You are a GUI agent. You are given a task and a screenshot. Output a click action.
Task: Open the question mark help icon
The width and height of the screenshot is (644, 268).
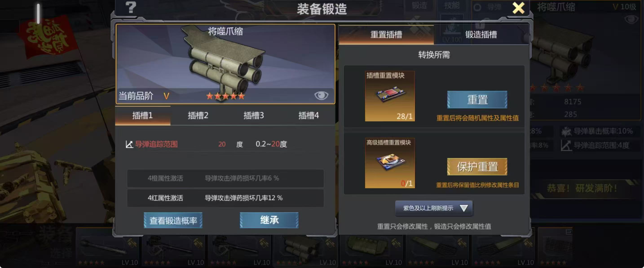click(130, 7)
